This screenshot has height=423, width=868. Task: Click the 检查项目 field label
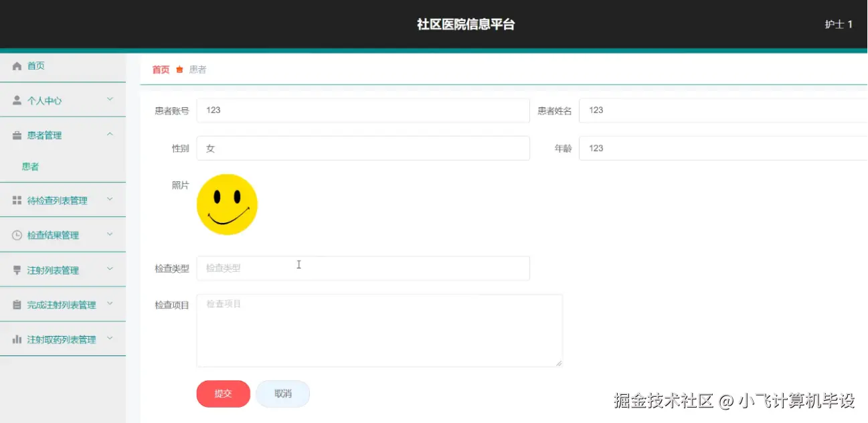[172, 305]
